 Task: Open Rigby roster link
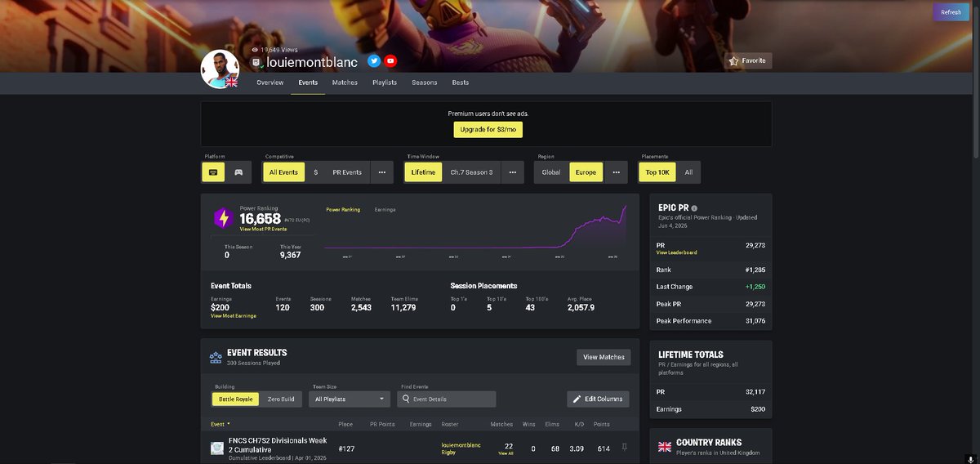pyautogui.click(x=449, y=451)
